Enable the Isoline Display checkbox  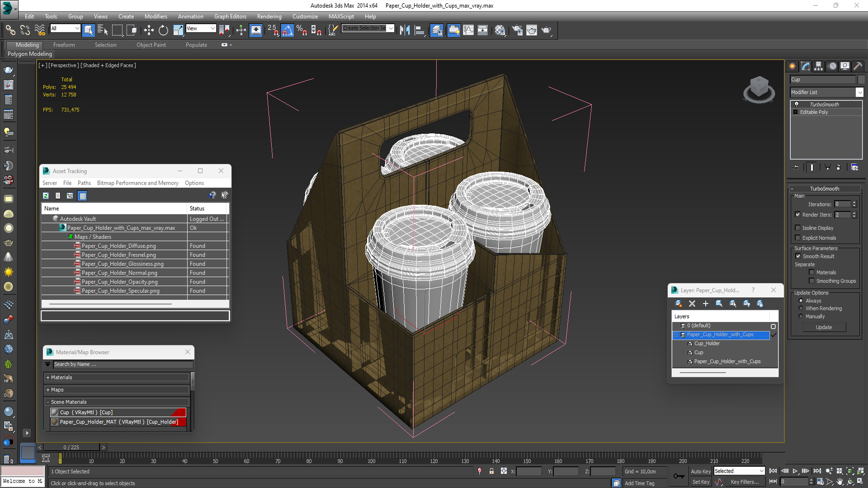pyautogui.click(x=798, y=228)
